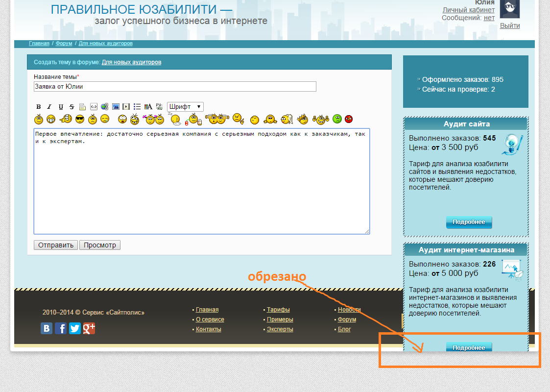The image size is (550, 392).
Task: Open the Twitter social icon in the footer
Action: coord(75,328)
